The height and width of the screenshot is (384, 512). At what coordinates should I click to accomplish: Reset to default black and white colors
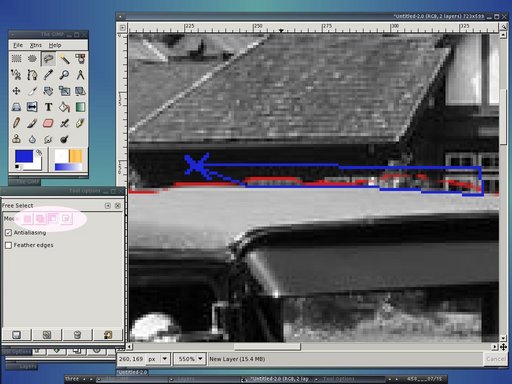[17, 166]
